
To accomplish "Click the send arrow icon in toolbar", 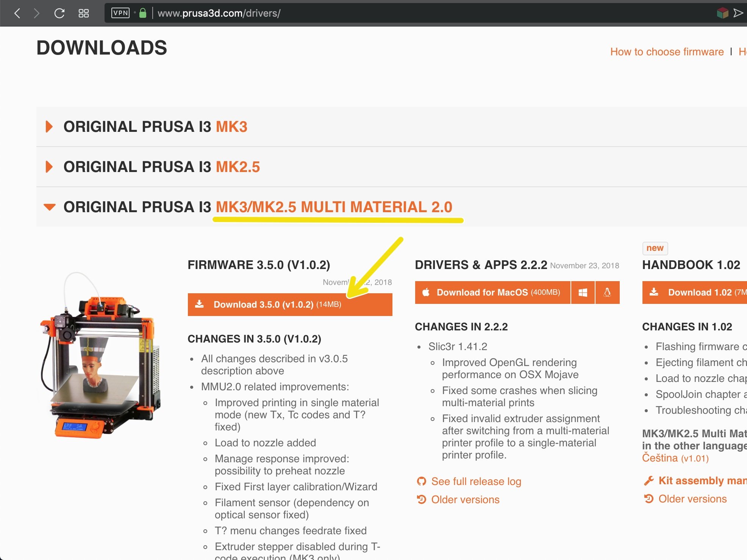I will (738, 13).
